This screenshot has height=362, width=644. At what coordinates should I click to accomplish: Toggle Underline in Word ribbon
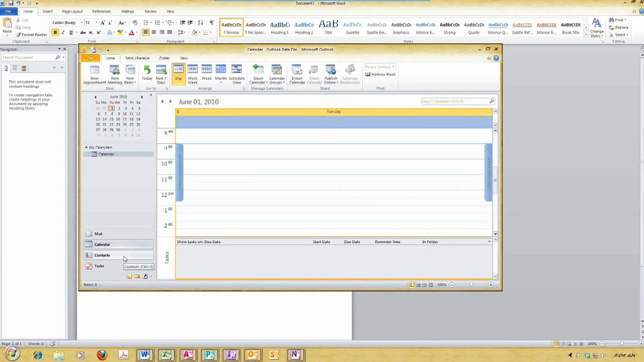tap(71, 33)
